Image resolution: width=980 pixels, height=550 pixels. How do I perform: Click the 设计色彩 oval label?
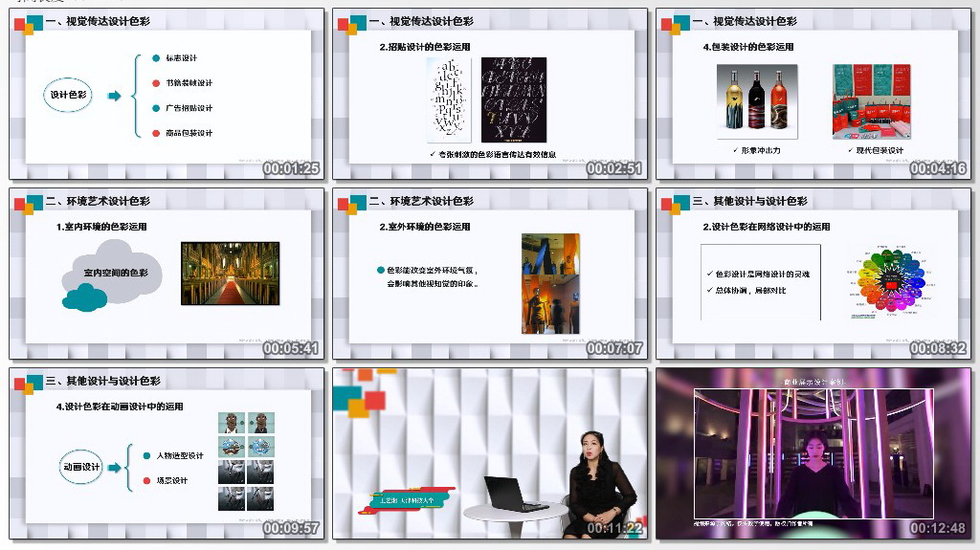(x=68, y=96)
